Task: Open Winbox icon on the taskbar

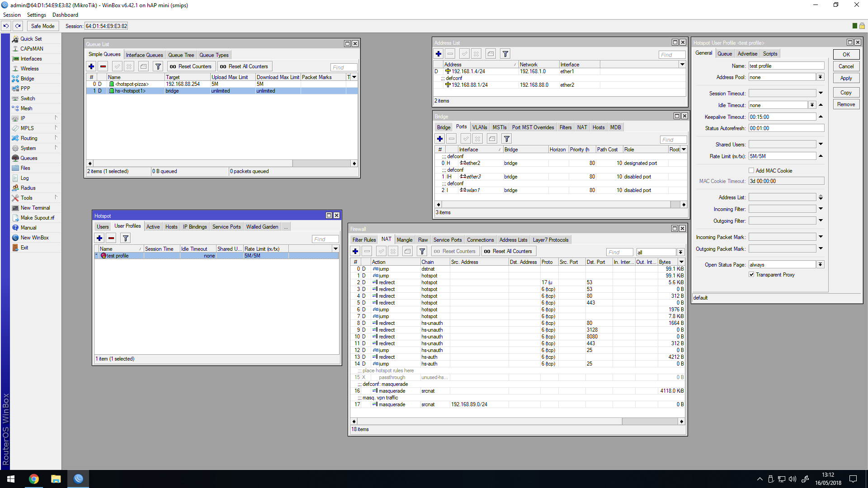Action: pos(78,479)
